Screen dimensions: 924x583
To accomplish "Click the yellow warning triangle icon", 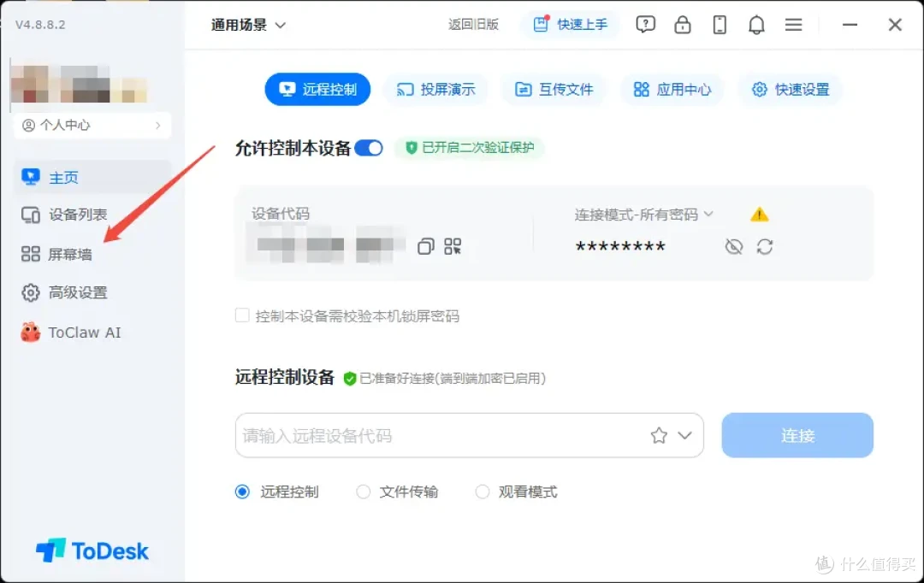I will pyautogui.click(x=760, y=215).
